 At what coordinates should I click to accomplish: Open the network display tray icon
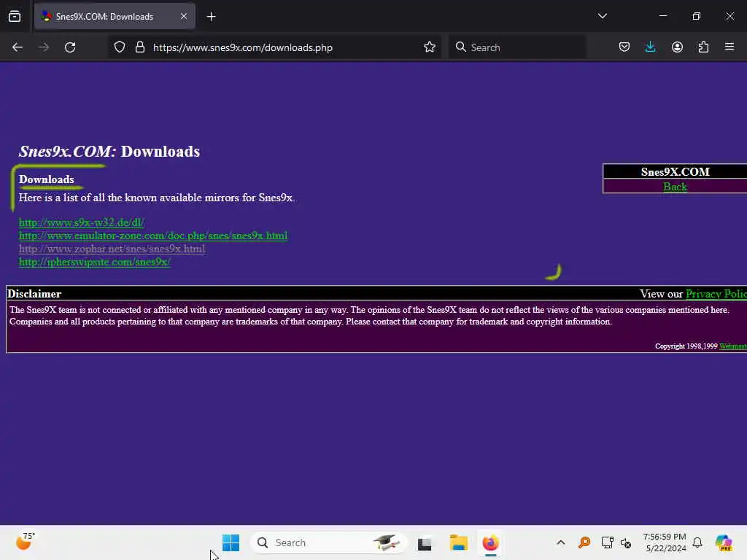[607, 542]
